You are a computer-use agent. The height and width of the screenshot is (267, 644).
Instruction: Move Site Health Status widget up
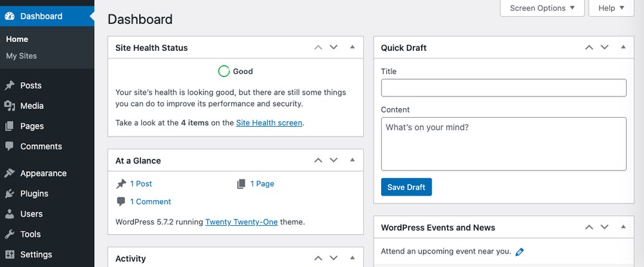(x=318, y=47)
